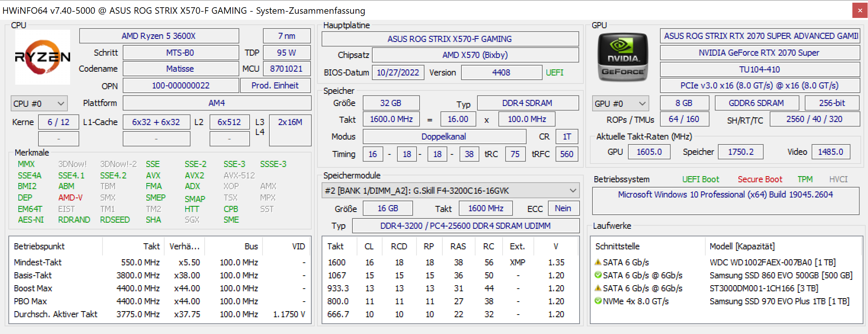Click green check icon for NVMe drive
868x334 pixels.
(598, 301)
